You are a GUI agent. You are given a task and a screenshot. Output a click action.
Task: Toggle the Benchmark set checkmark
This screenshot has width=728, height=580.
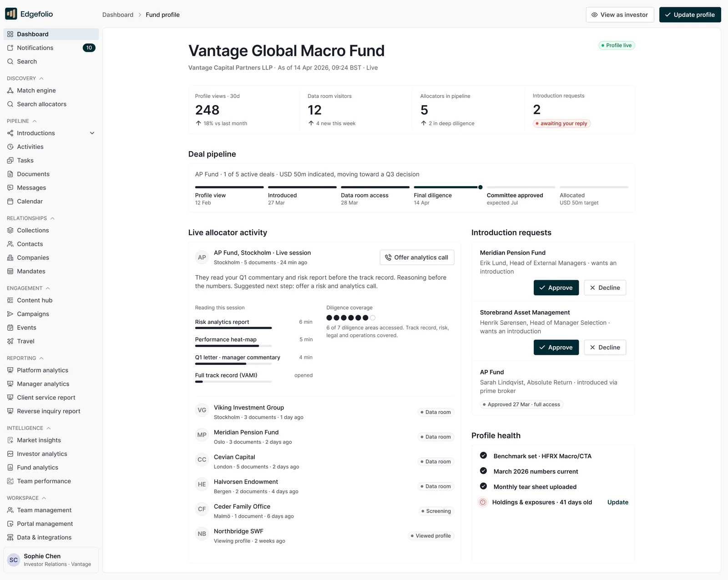[x=484, y=455]
